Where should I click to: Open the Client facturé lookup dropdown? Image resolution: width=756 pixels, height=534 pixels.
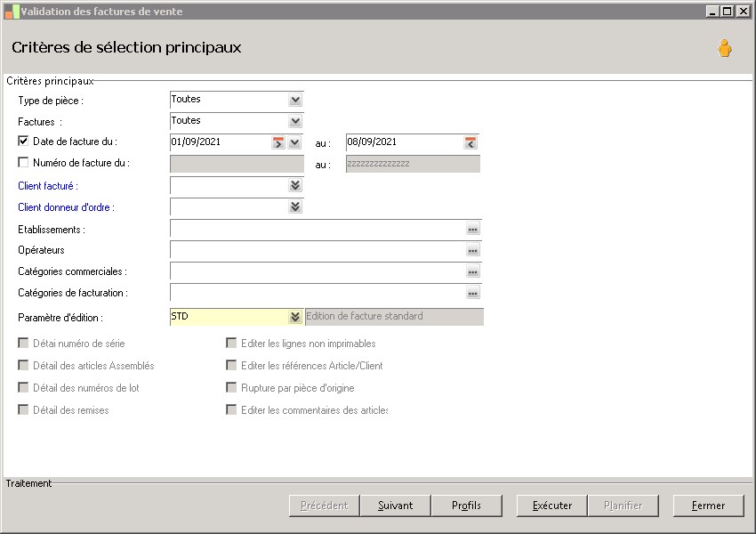click(295, 185)
